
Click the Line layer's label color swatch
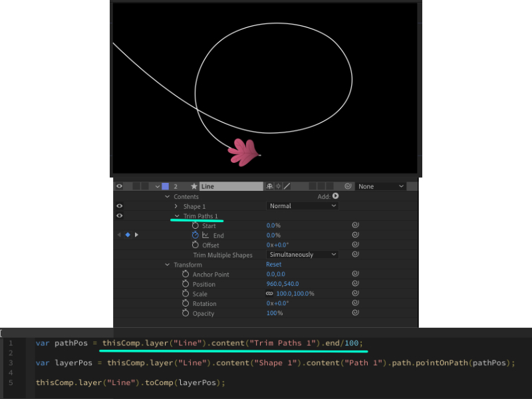click(x=165, y=186)
